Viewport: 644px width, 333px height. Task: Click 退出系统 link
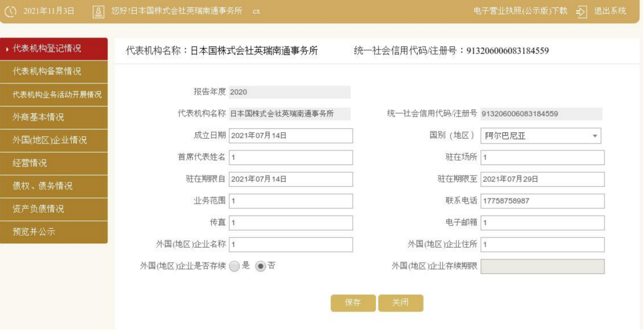(x=610, y=11)
